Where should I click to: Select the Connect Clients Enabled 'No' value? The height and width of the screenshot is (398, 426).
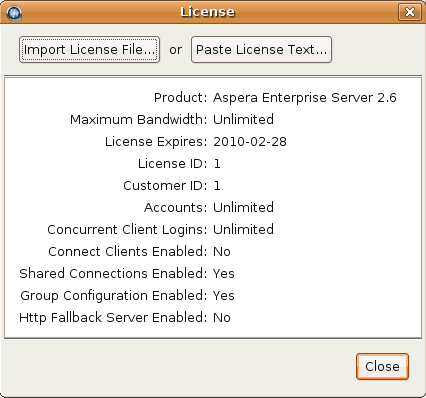222,252
